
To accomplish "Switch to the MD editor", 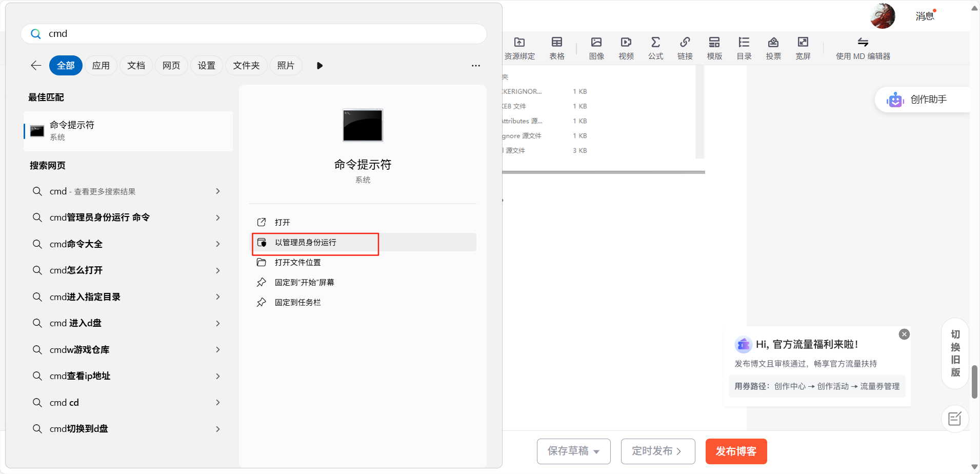I will (x=863, y=47).
